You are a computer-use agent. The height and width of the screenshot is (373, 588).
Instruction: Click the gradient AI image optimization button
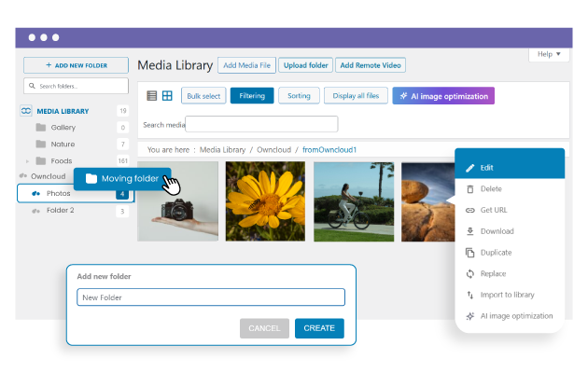click(x=443, y=96)
